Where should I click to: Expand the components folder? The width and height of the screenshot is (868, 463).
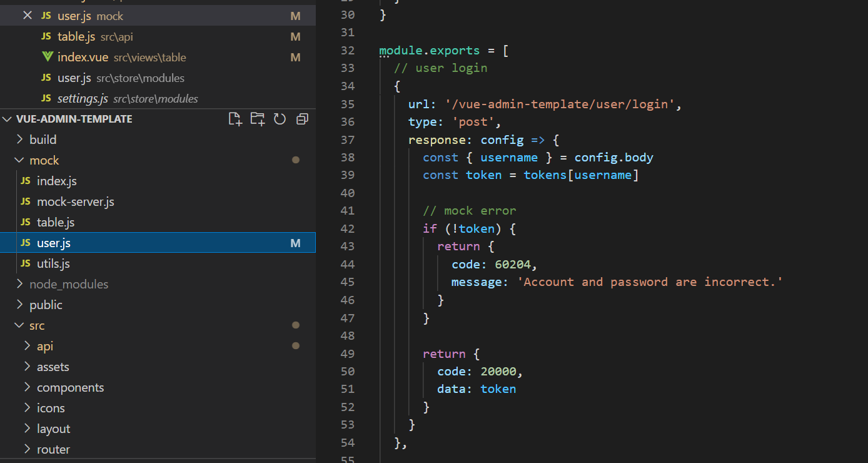(x=158, y=387)
